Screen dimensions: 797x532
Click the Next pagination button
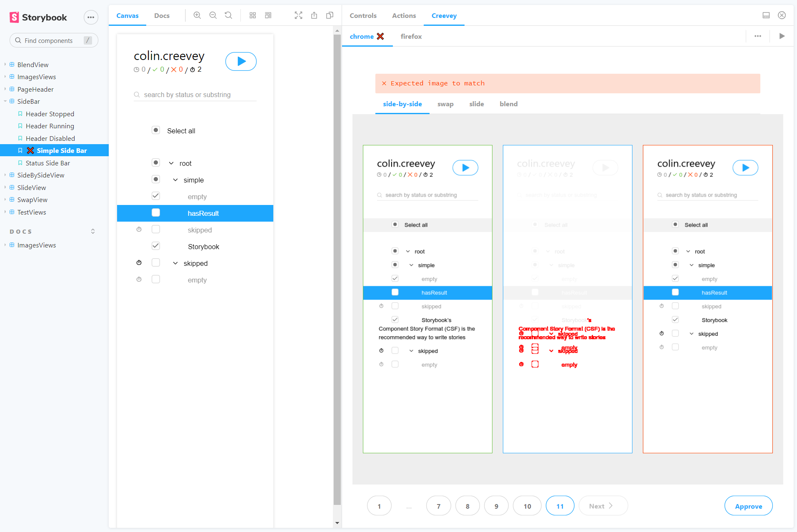[603, 506]
